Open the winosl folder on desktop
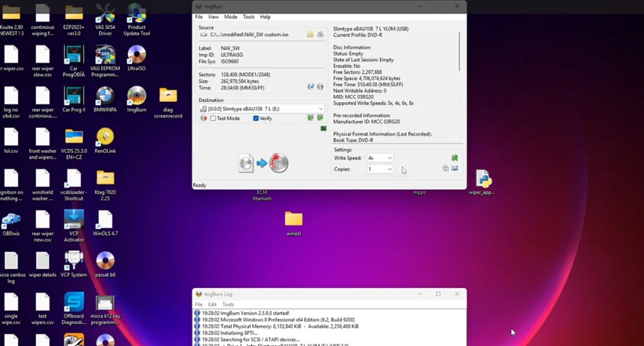This screenshot has width=644, height=346. [293, 223]
